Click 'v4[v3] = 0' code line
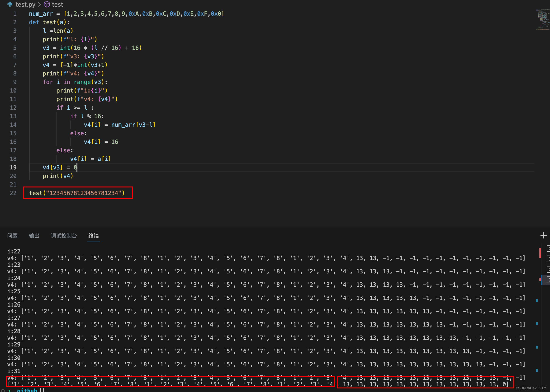The image size is (550, 392). [60, 168]
